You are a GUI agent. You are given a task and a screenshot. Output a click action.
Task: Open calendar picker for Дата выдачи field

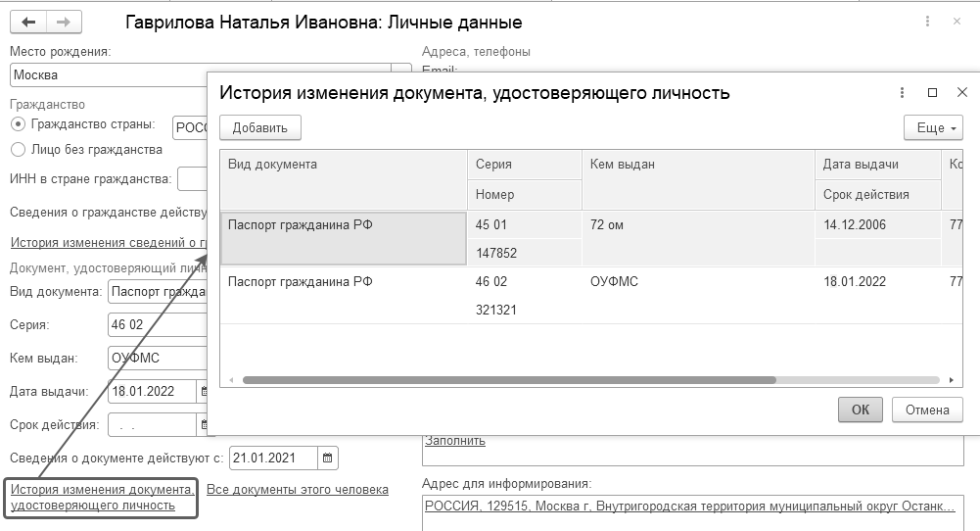[205, 391]
